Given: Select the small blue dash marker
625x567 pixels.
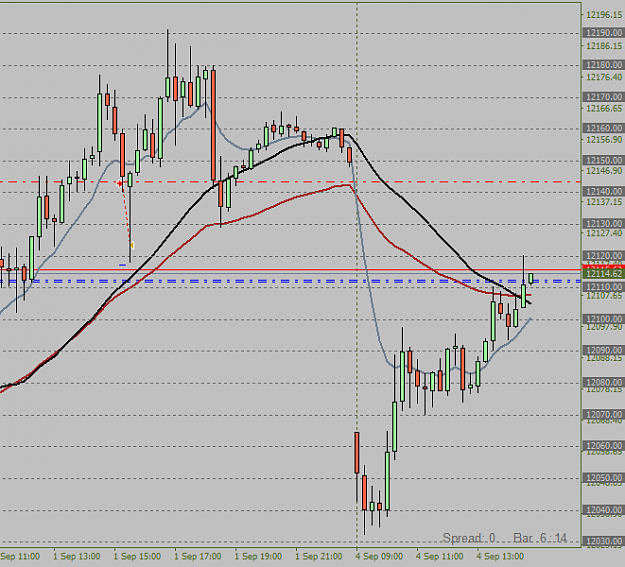Looking at the screenshot, I should click(x=122, y=264).
